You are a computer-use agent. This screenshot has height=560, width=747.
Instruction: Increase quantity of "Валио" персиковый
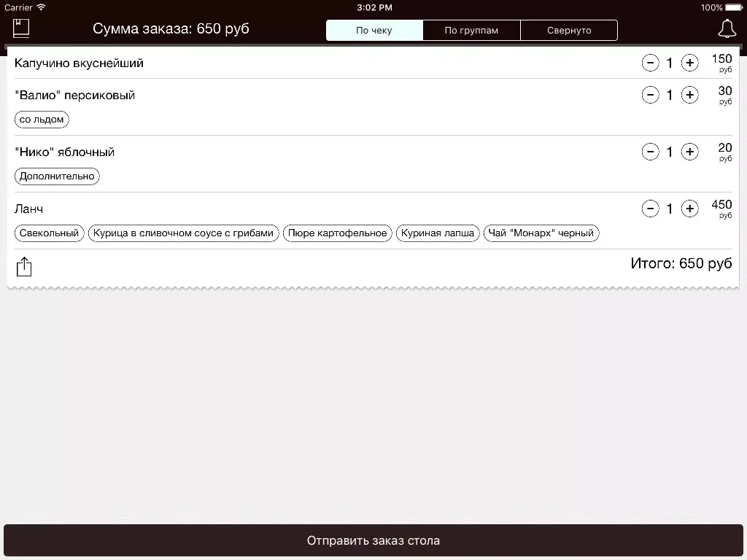pos(690,95)
